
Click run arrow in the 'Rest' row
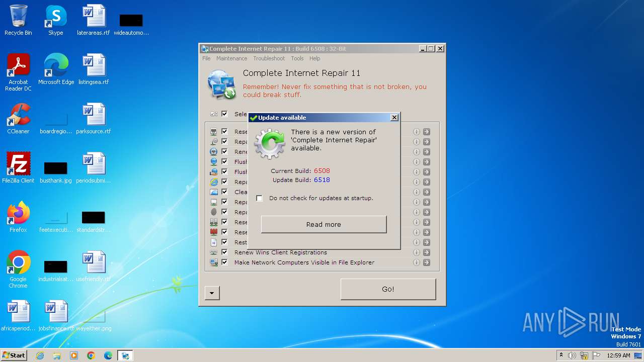(x=427, y=242)
